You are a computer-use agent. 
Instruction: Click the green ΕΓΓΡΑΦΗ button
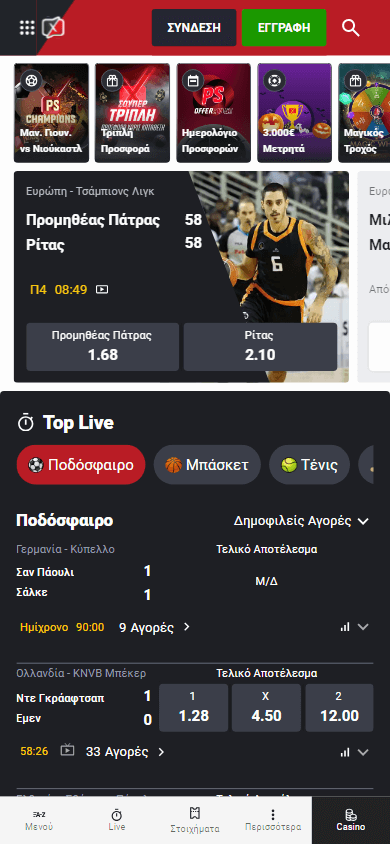283,27
